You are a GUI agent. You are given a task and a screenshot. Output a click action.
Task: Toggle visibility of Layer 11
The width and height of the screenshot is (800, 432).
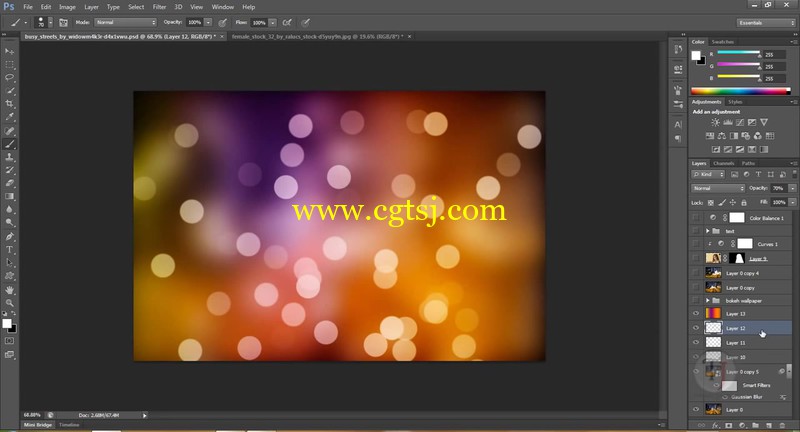click(x=696, y=342)
